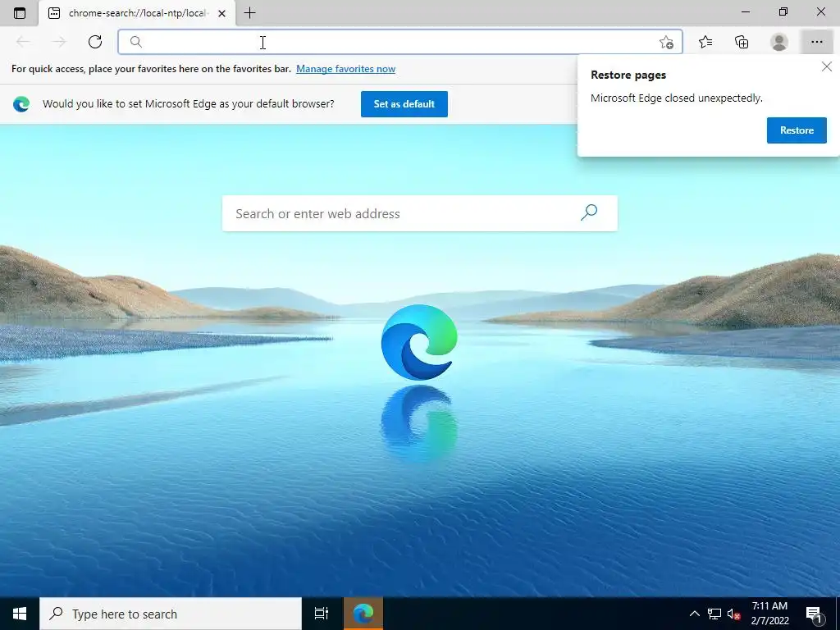Open the Action Center notifications icon

click(x=815, y=614)
